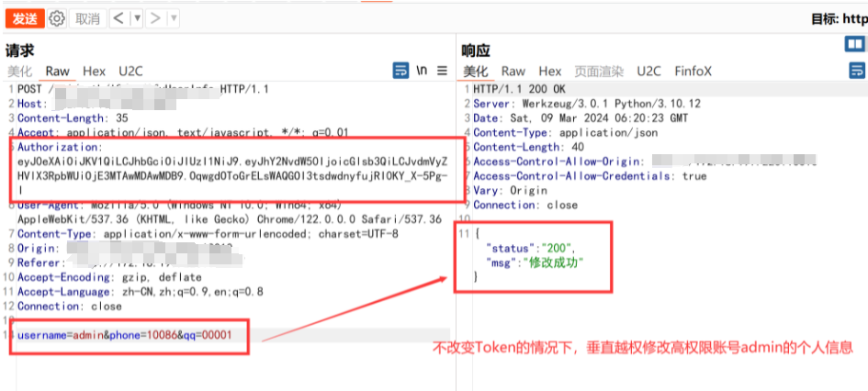Go back to the previous request with <
The image size is (868, 391).
pos(118,18)
